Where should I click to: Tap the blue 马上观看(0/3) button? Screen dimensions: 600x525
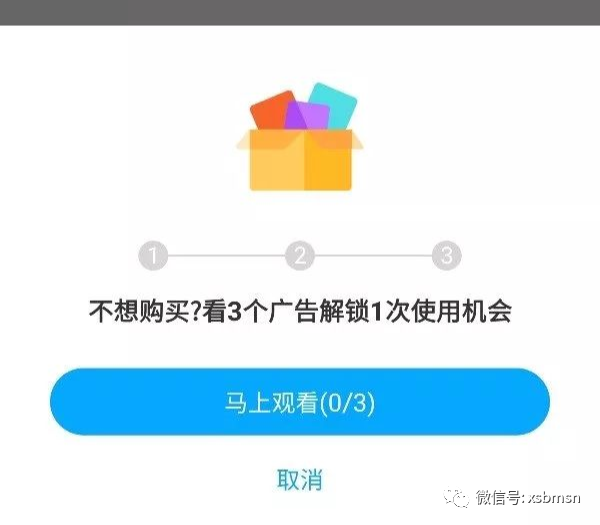tap(300, 402)
